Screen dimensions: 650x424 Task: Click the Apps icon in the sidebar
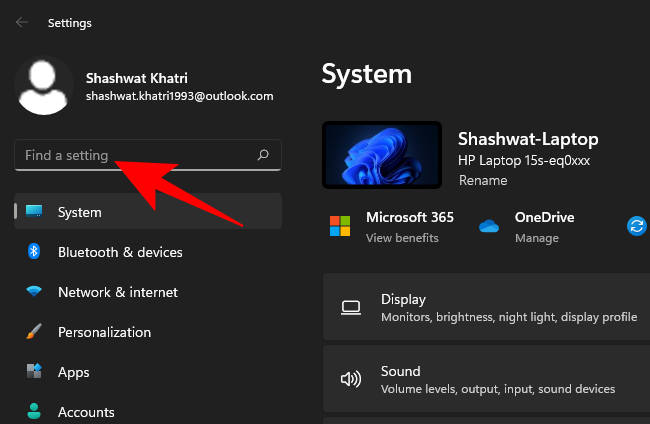34,372
